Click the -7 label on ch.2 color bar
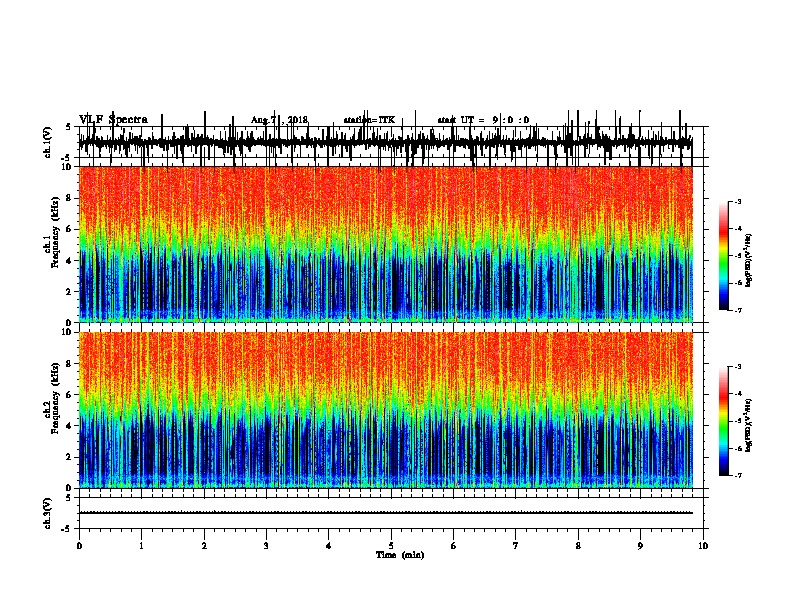The height and width of the screenshot is (612, 792). pyautogui.click(x=738, y=475)
